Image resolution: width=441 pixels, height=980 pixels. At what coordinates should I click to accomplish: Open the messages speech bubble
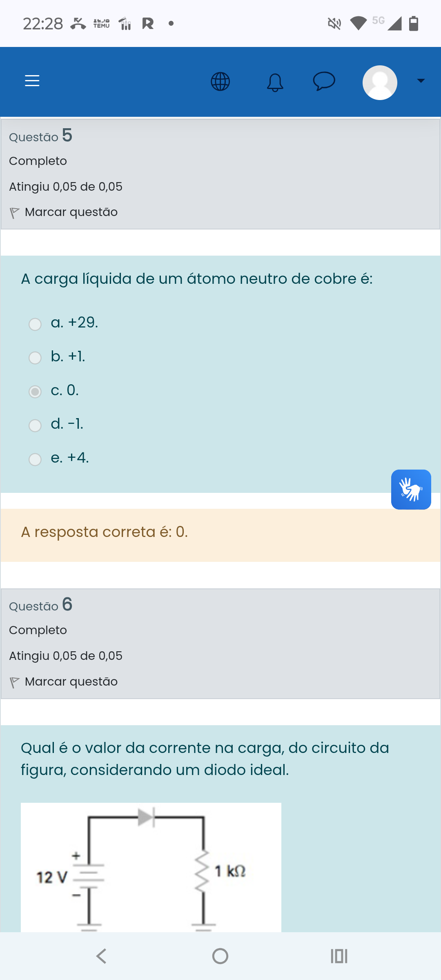[x=324, y=81]
